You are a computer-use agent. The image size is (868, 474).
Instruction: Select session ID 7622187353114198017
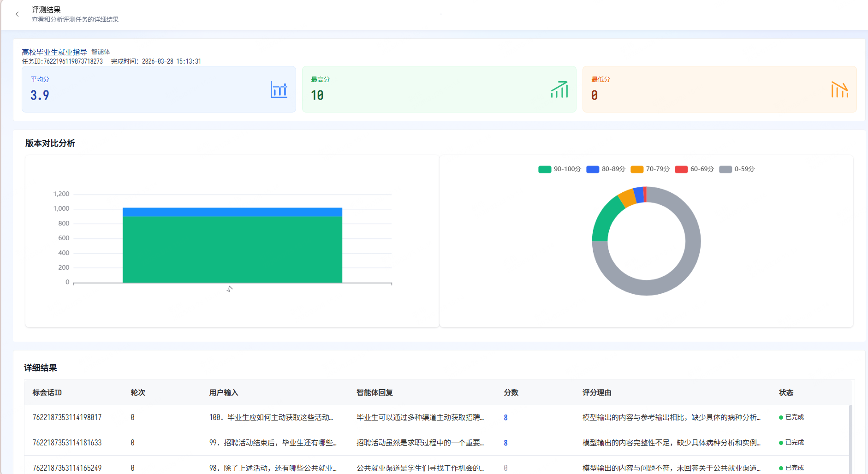pos(67,417)
